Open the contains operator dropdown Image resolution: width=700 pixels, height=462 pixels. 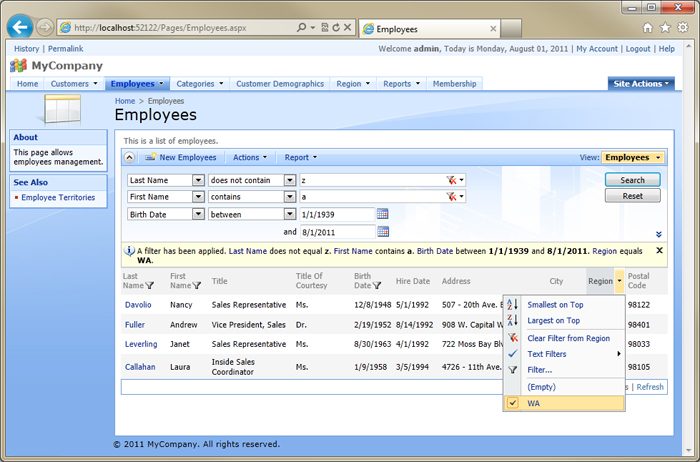(x=290, y=197)
